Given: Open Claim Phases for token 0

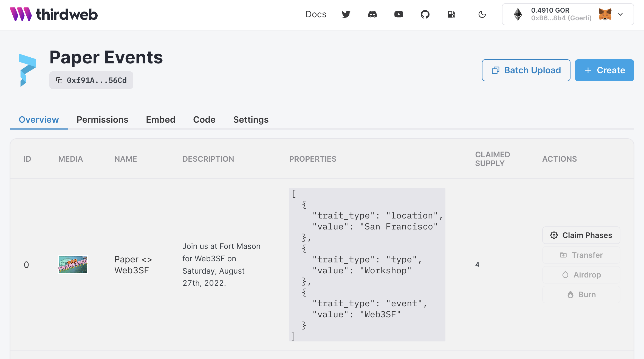Looking at the screenshot, I should (x=581, y=235).
